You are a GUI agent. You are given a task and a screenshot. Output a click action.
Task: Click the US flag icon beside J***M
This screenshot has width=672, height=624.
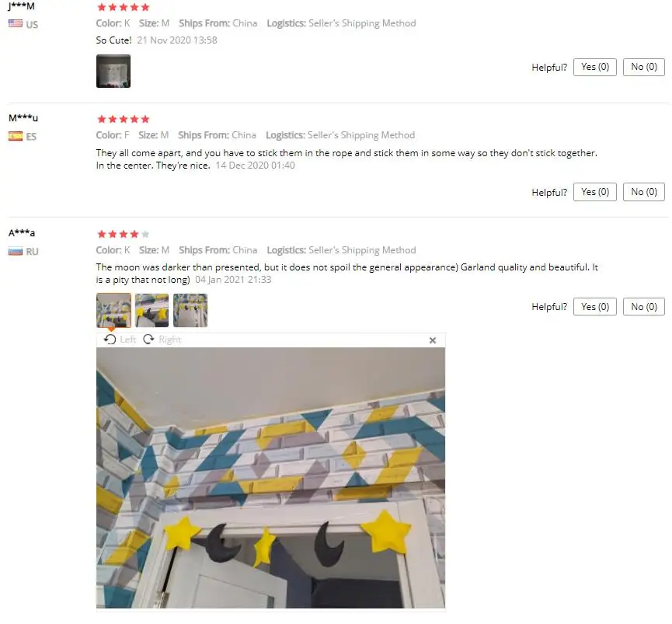[x=16, y=23]
